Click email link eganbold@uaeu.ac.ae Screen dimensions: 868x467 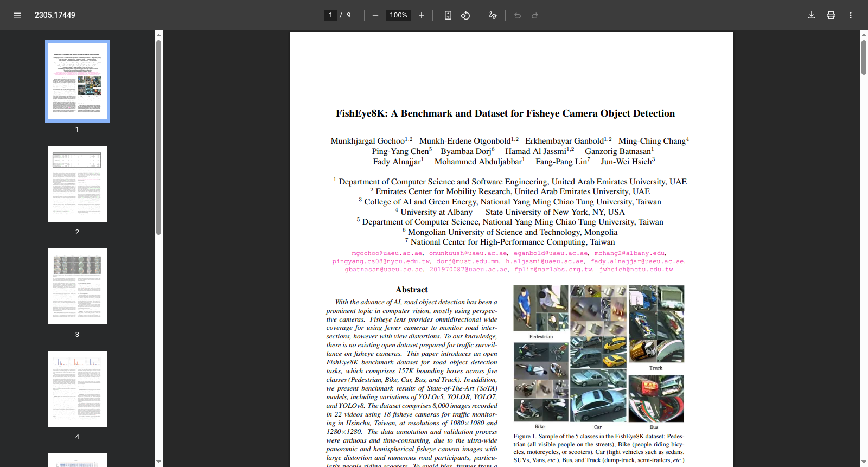(551, 253)
